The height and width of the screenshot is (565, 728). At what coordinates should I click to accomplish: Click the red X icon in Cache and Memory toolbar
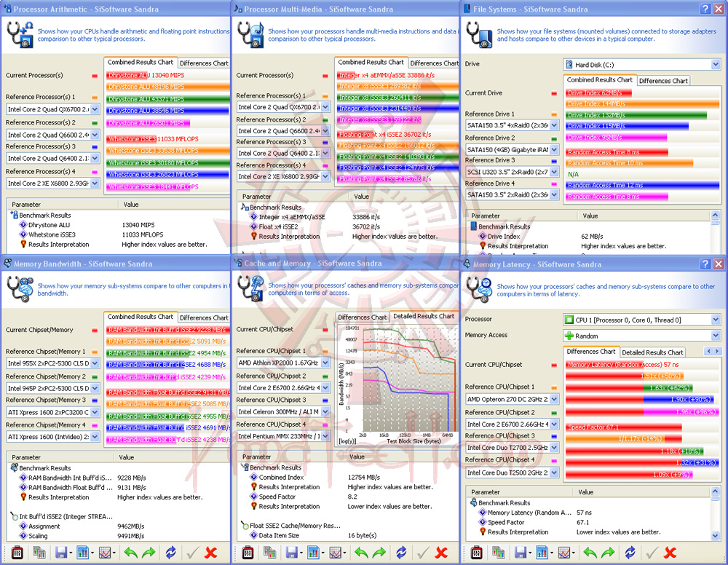tap(442, 553)
